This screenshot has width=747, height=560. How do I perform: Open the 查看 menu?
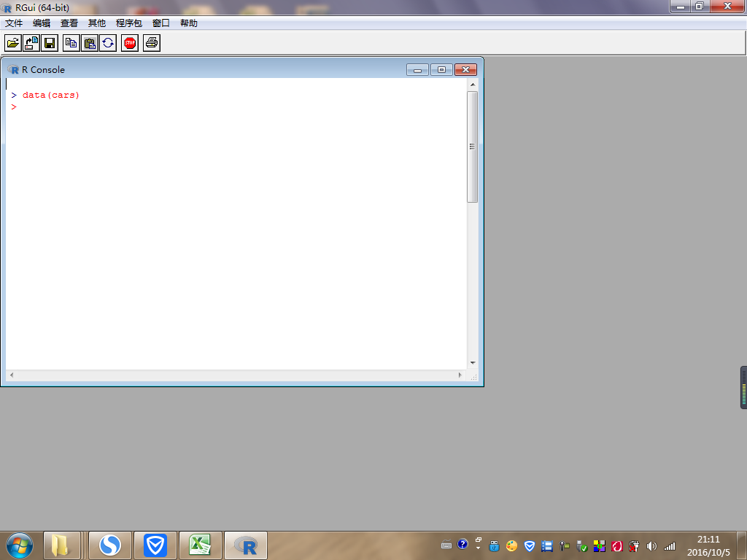[x=69, y=23]
